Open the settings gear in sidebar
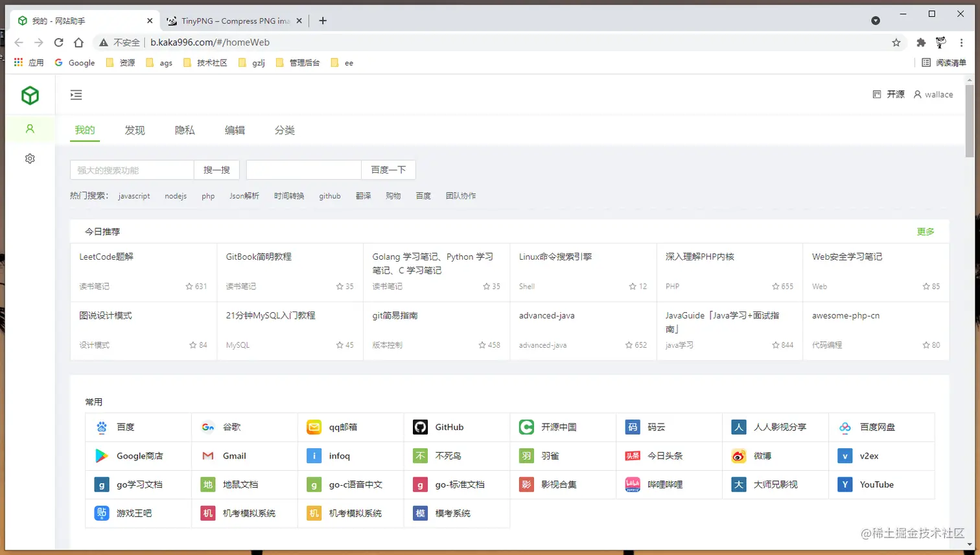Image resolution: width=980 pixels, height=555 pixels. pyautogui.click(x=30, y=159)
